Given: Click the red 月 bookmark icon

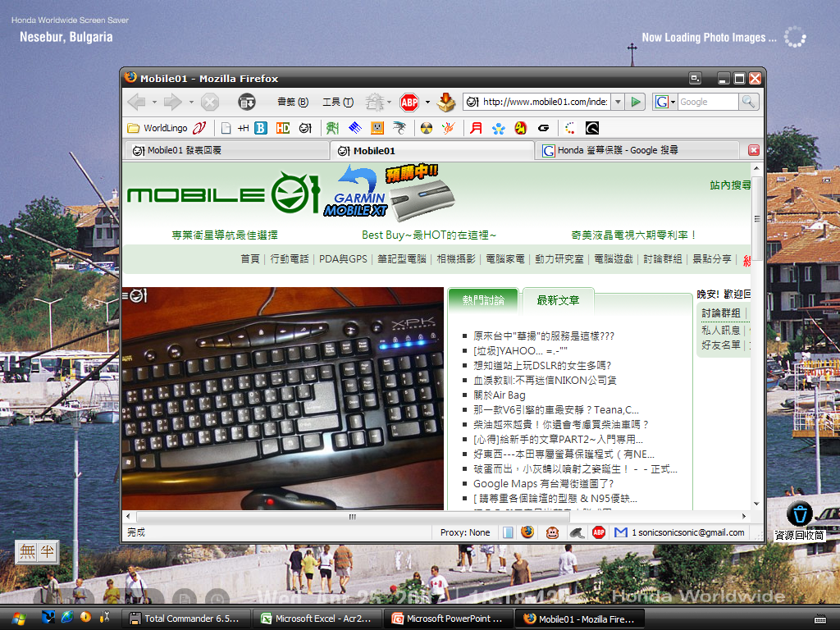Looking at the screenshot, I should pyautogui.click(x=476, y=128).
